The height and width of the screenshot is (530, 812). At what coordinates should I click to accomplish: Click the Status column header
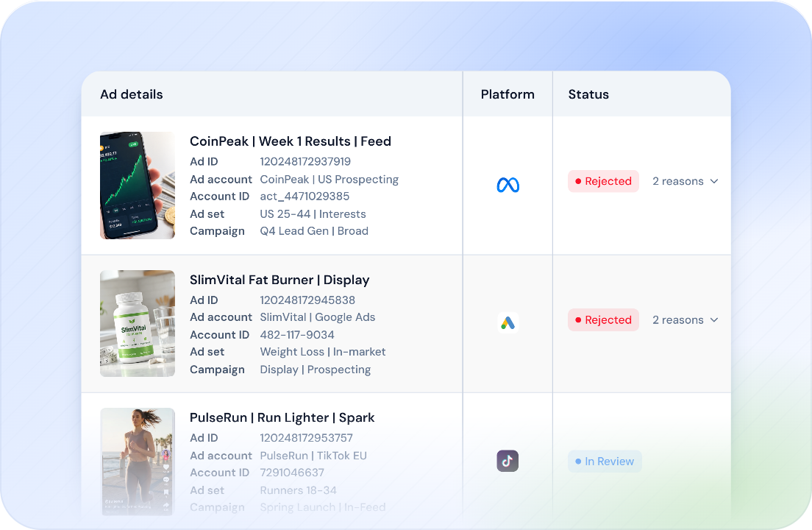(588, 94)
